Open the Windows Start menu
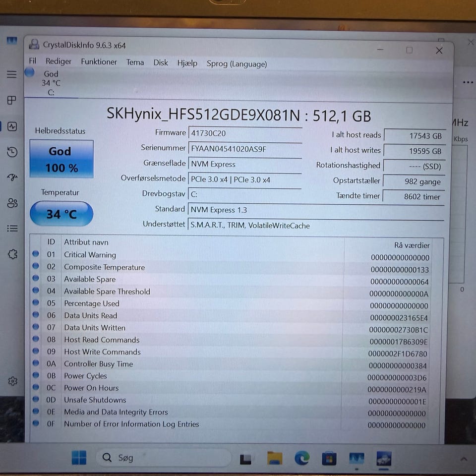This screenshot has height=476, width=476. coord(79,458)
